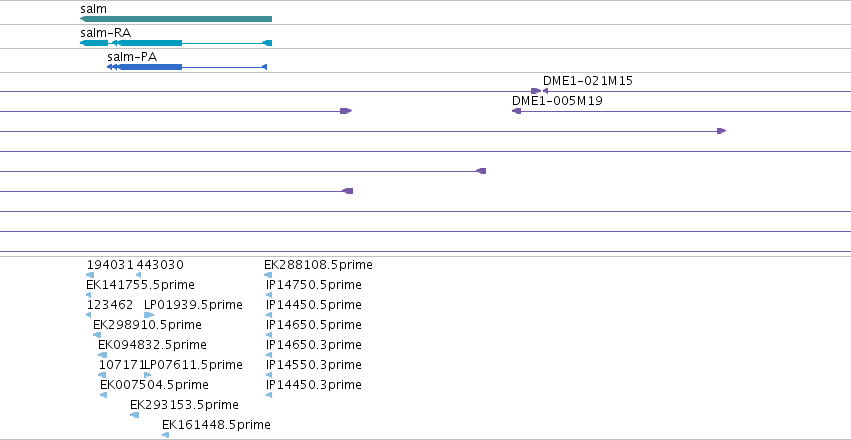
Task: Click the EK141755.5prime label
Action: (140, 285)
